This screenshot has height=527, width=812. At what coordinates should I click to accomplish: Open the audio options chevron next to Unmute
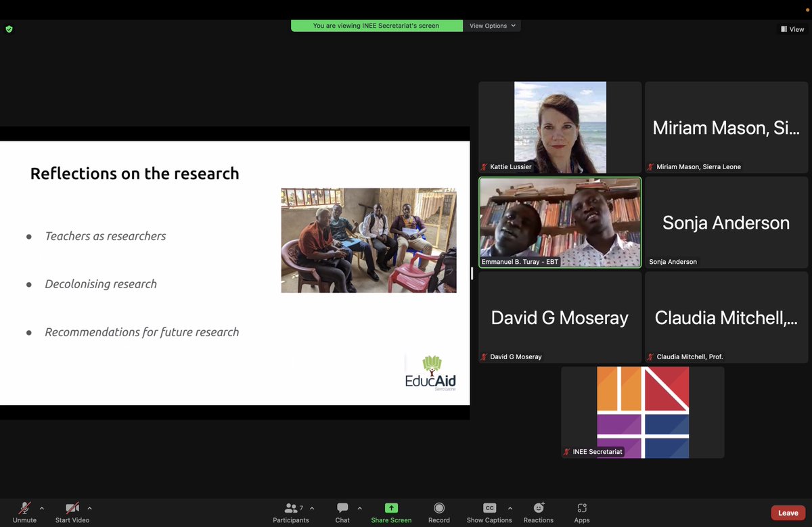pos(41,507)
